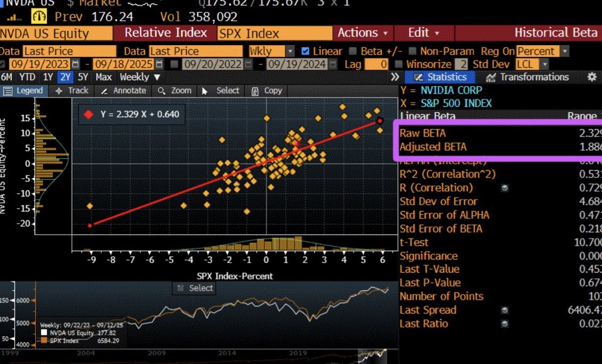Click the chart icon next to Last Ratio

click(505, 324)
